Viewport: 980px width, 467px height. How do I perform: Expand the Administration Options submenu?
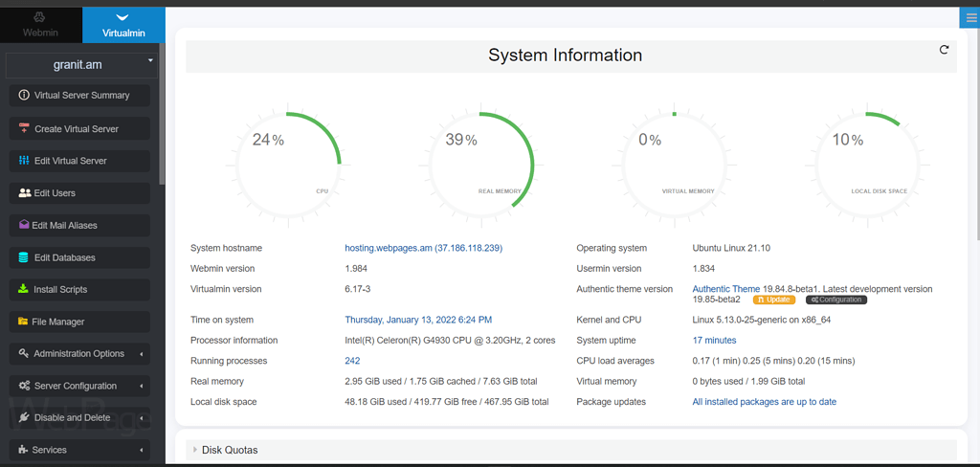78,354
